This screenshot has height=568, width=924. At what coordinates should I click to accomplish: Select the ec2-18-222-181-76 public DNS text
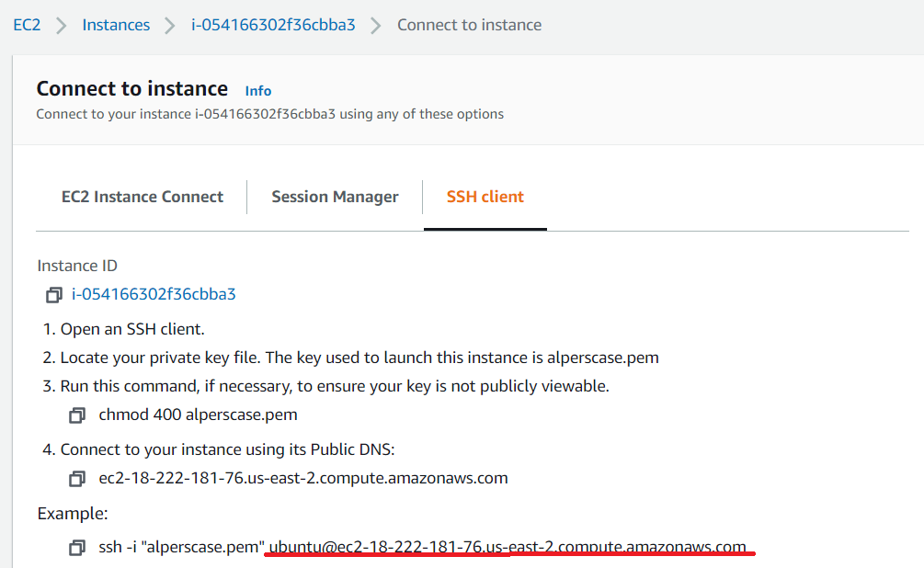[x=302, y=478]
